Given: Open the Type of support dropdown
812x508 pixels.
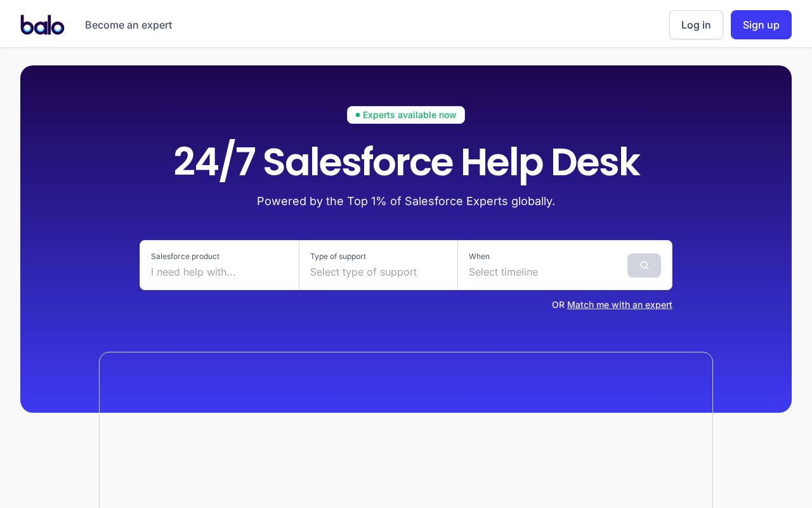Looking at the screenshot, I should click(378, 265).
